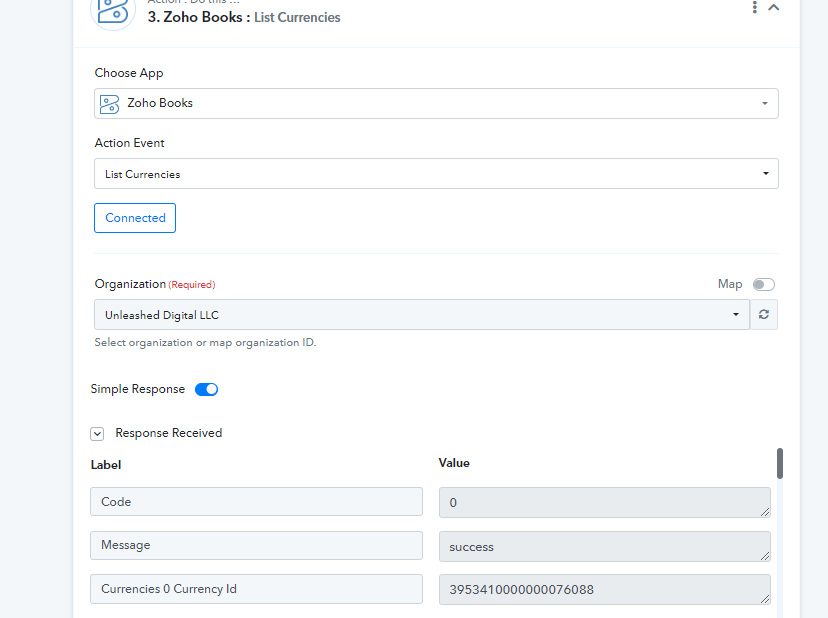Click the currency ID value 3953410000000076088

(x=605, y=589)
